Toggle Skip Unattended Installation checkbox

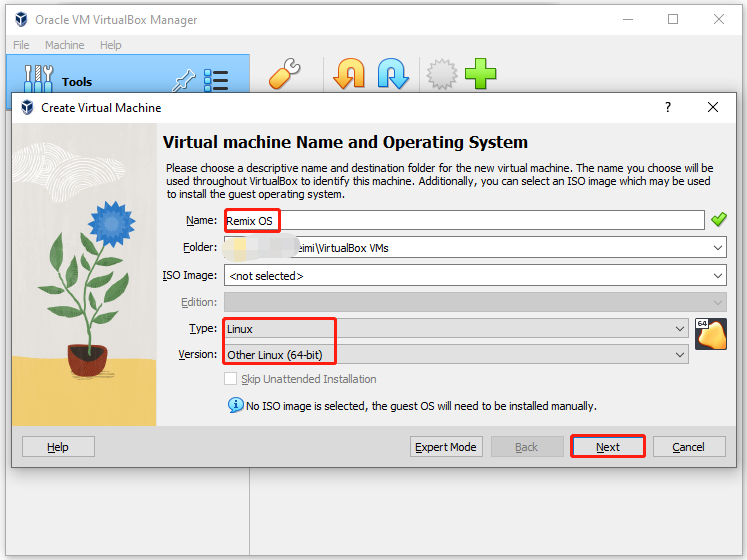pyautogui.click(x=231, y=379)
